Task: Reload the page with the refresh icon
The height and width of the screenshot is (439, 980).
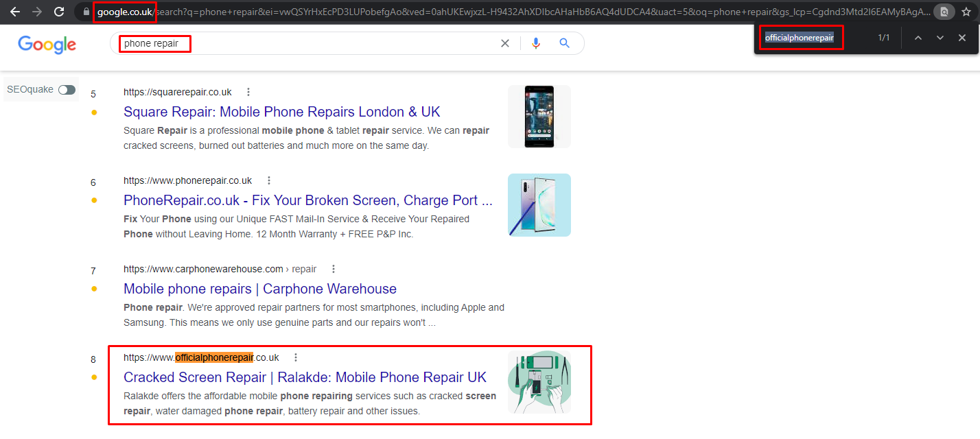Action: pos(59,12)
